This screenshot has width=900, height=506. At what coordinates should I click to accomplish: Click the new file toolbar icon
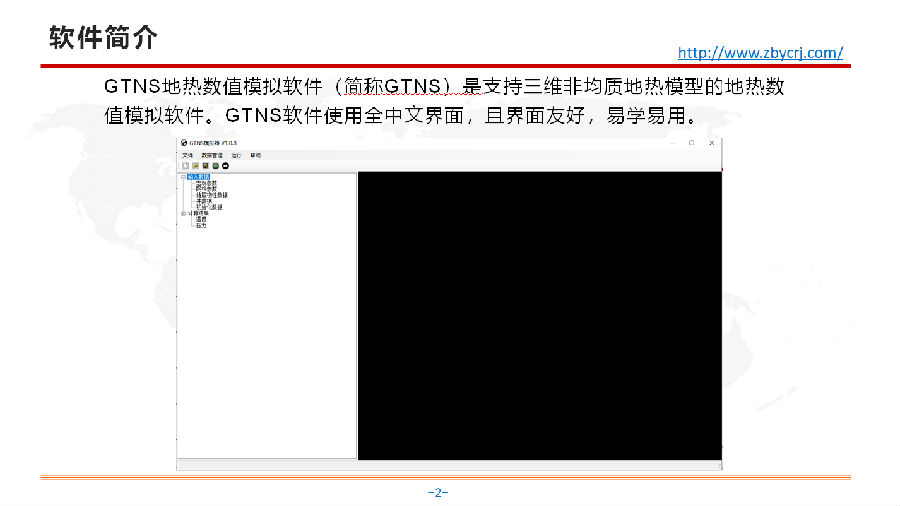(185, 165)
